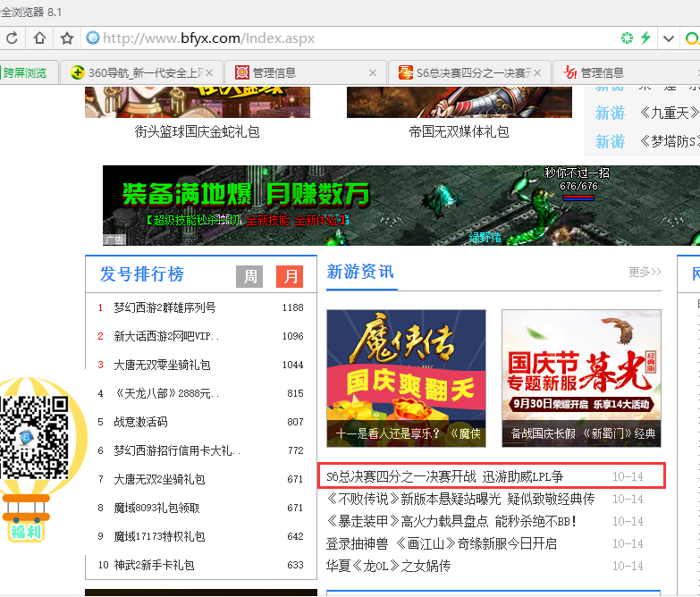Close the S6总决赛四分之一决赛 tab
This screenshot has width=700, height=597.
[537, 72]
